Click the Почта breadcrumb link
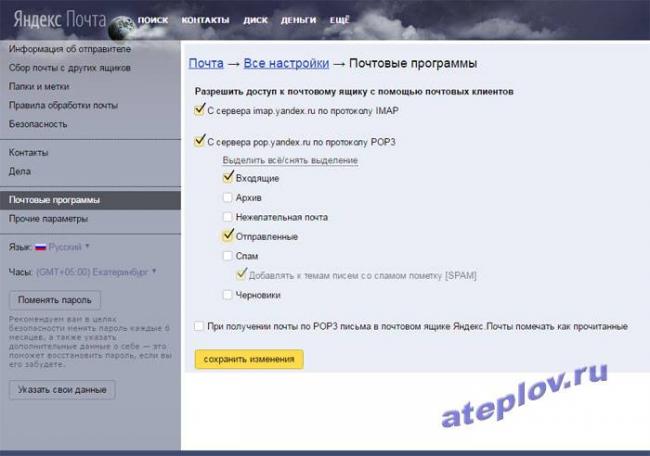Viewport: 650px width, 456px height. pyautogui.click(x=206, y=63)
